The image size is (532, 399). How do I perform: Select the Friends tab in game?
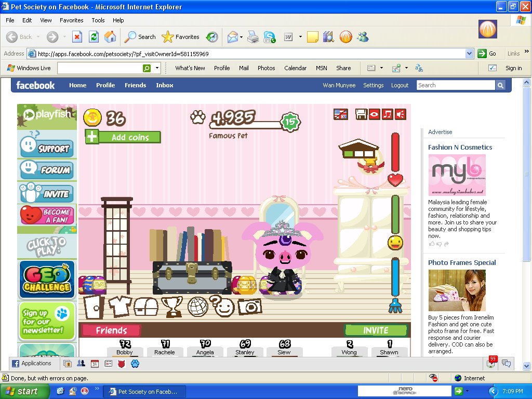point(111,330)
